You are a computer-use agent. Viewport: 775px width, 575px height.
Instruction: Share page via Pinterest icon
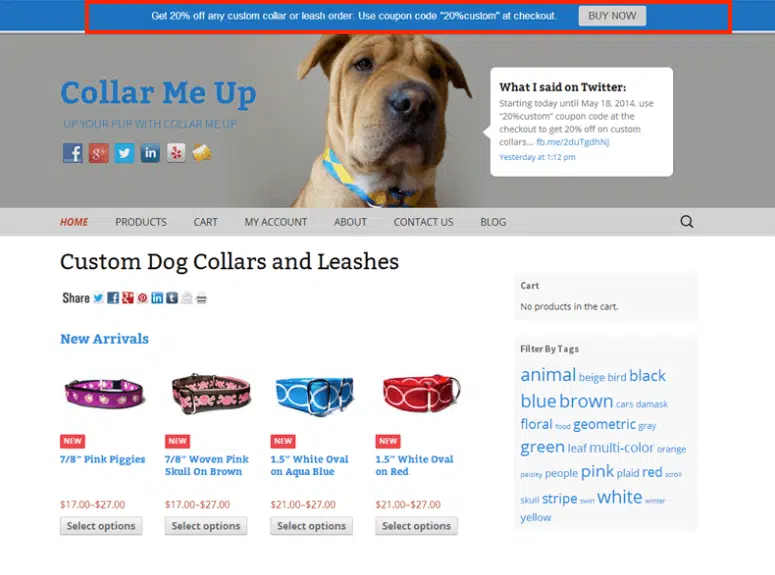[x=142, y=298]
